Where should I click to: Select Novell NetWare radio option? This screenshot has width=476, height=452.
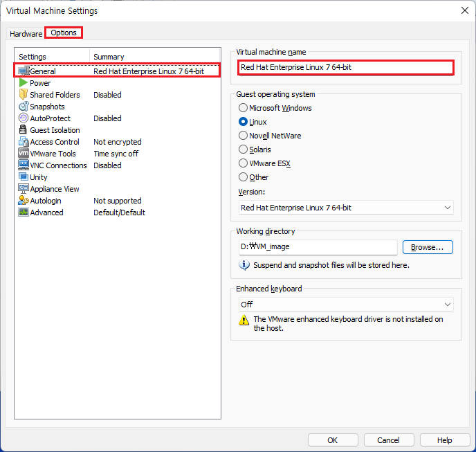click(243, 136)
